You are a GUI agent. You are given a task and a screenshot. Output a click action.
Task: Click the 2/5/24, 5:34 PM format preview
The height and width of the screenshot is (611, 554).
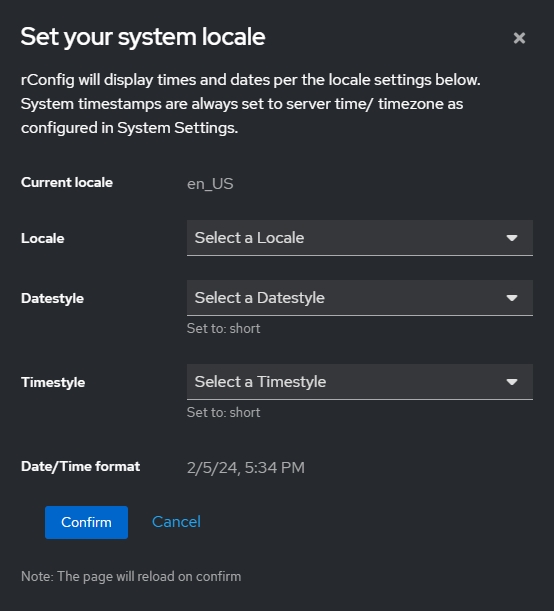(246, 468)
